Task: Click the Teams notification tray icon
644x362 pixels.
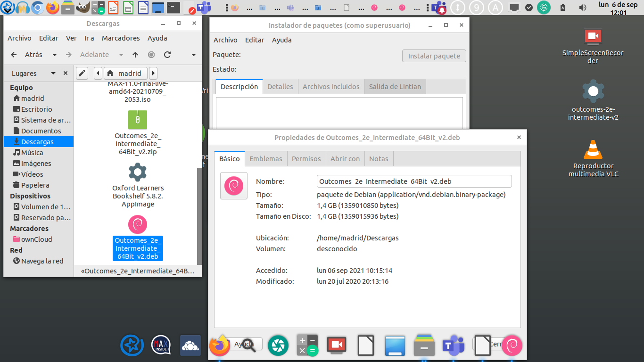Action: coord(440,8)
